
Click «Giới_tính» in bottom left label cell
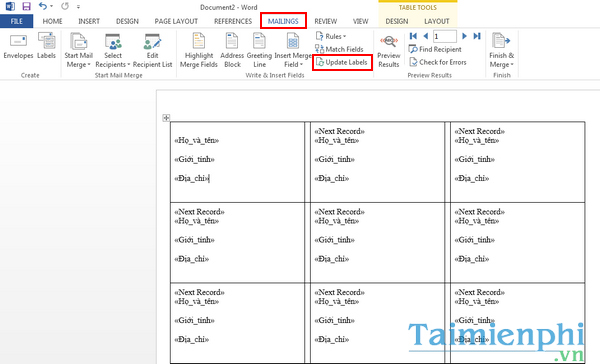click(x=194, y=320)
